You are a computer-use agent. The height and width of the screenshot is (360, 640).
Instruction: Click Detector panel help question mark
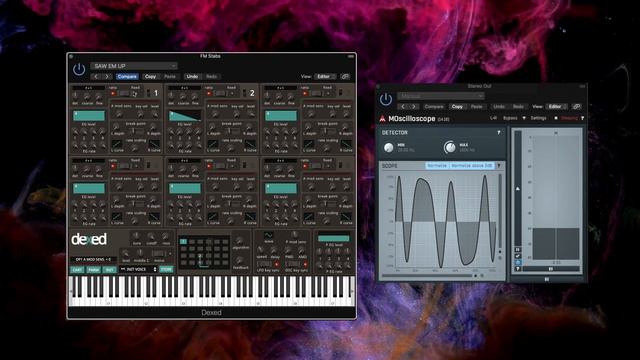(499, 133)
